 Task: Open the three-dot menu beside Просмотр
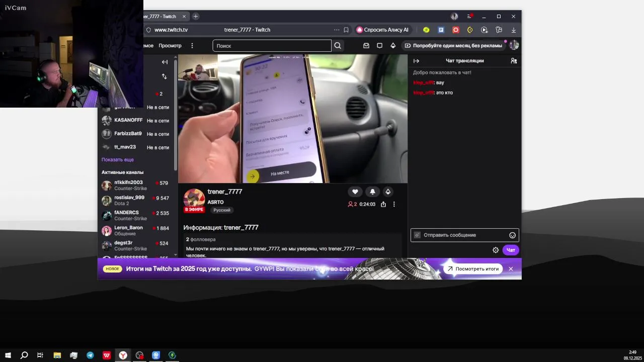pyautogui.click(x=192, y=46)
